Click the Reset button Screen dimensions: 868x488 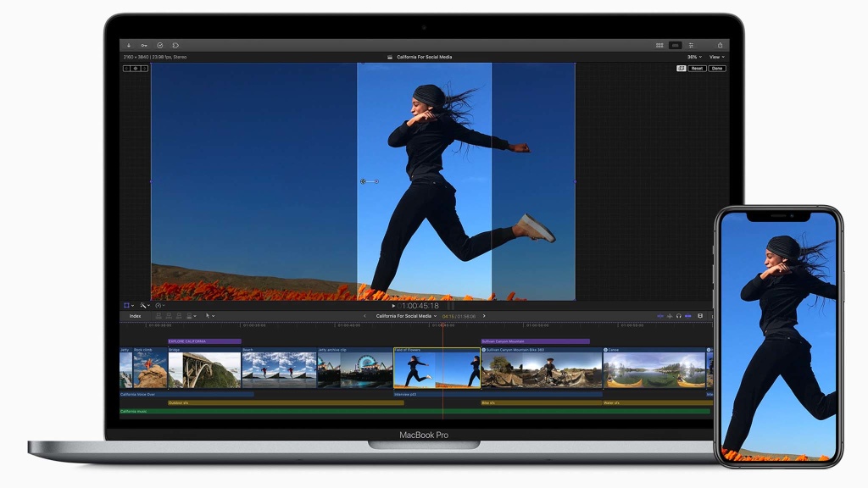(x=697, y=69)
